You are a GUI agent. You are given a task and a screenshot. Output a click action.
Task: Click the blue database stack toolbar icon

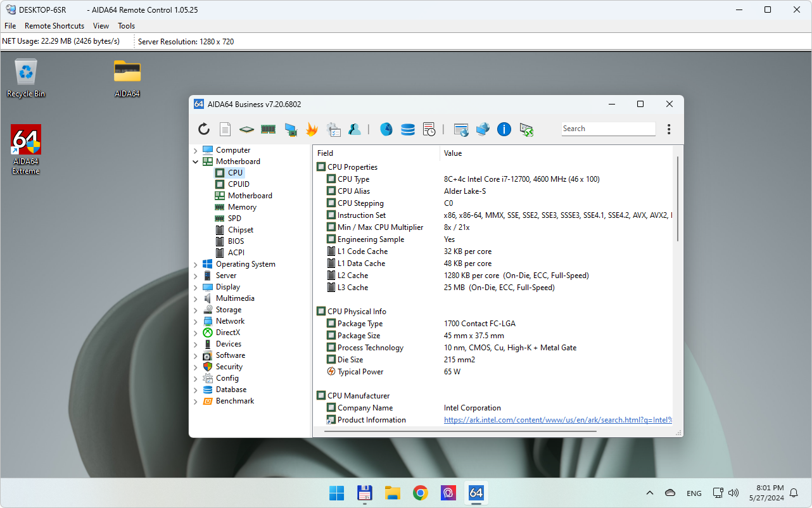(x=408, y=129)
